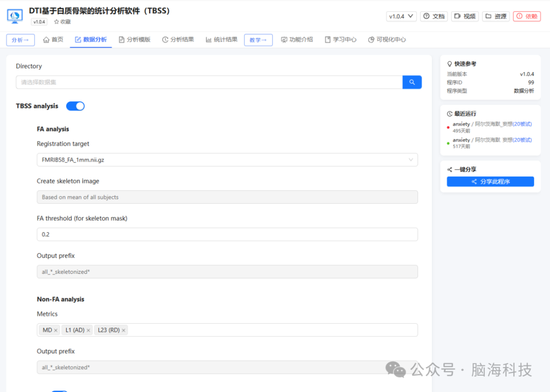Select the 数据分析 tab

coord(91,40)
